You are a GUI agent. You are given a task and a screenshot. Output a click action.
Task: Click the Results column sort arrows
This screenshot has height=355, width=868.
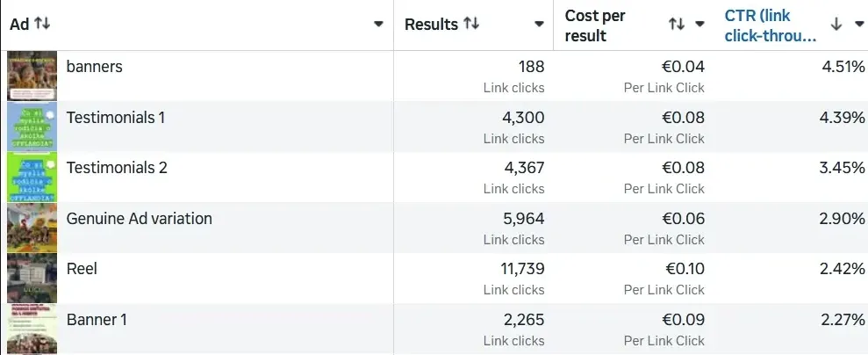click(471, 24)
